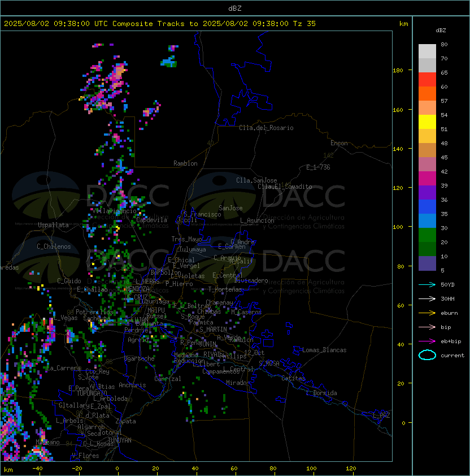Click the 'L_Dormida' place label
Viewport: 470px width, 476px height.
[321, 393]
